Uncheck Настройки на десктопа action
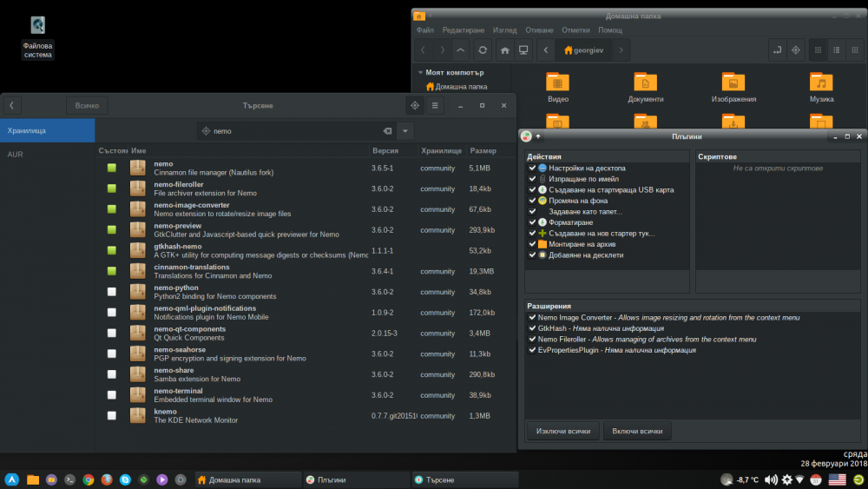This screenshot has width=868, height=489. pos(533,168)
